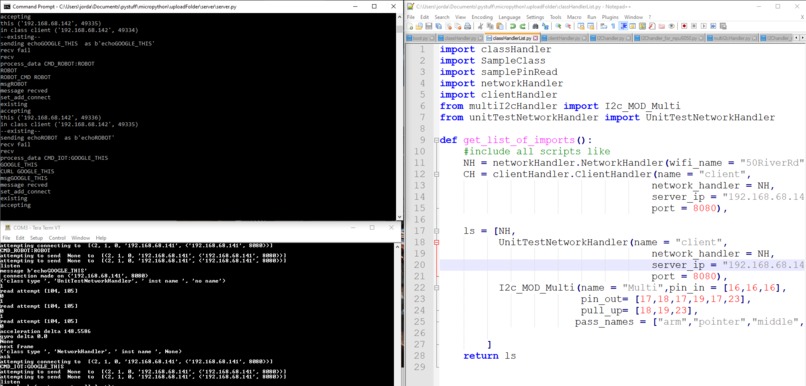
Task: Toggle Show All Characters icon
Action: pyautogui.click(x=613, y=26)
